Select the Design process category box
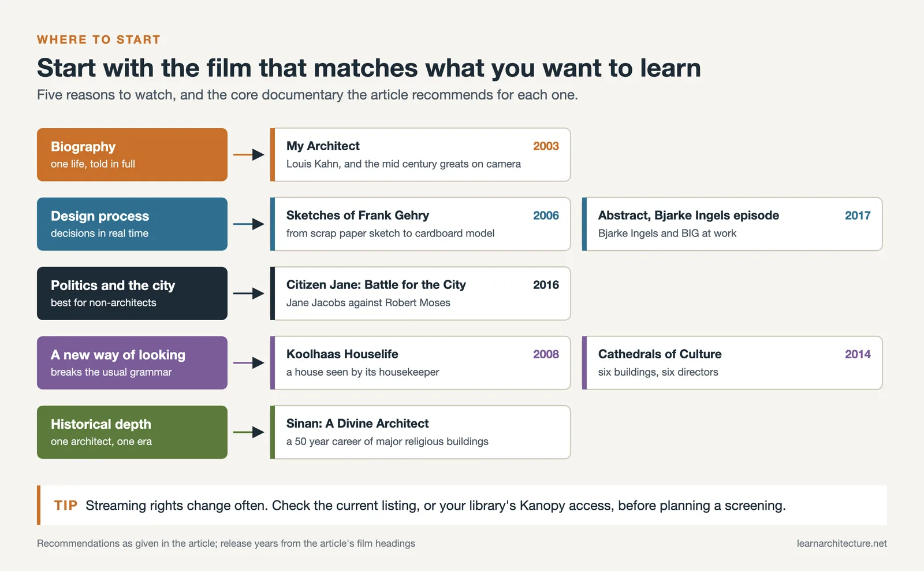This screenshot has height=571, width=924. coord(132,224)
